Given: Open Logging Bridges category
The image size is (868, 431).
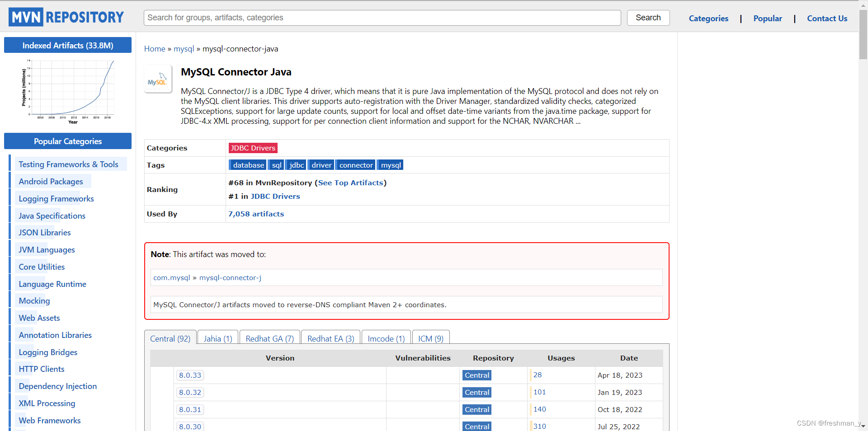Looking at the screenshot, I should click(x=48, y=352).
